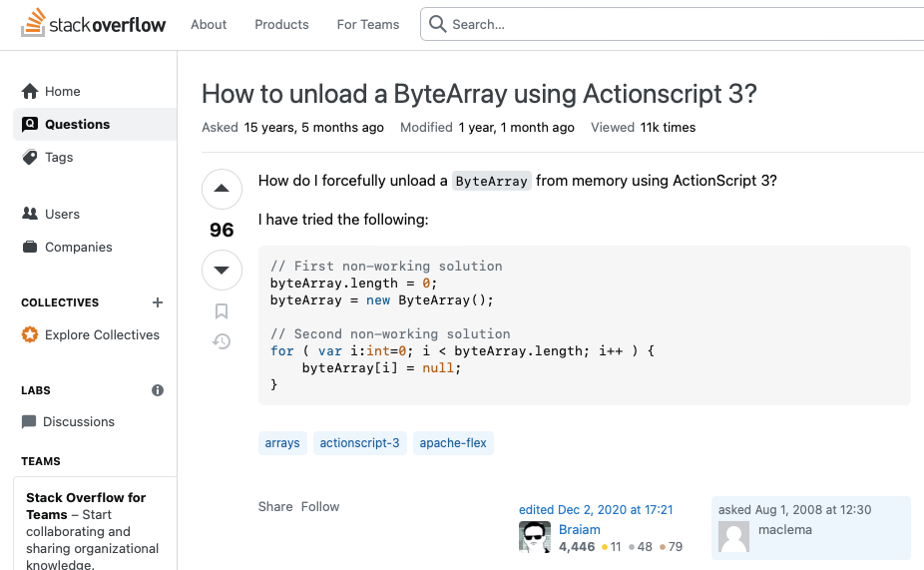This screenshot has height=570, width=924.
Task: Navigate to Home in the sidebar
Action: tap(62, 91)
